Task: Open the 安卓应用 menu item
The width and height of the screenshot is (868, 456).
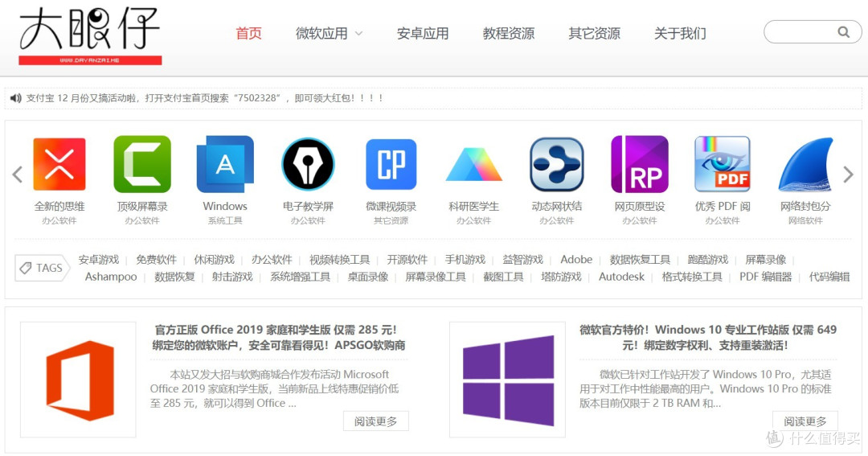Action: (423, 33)
